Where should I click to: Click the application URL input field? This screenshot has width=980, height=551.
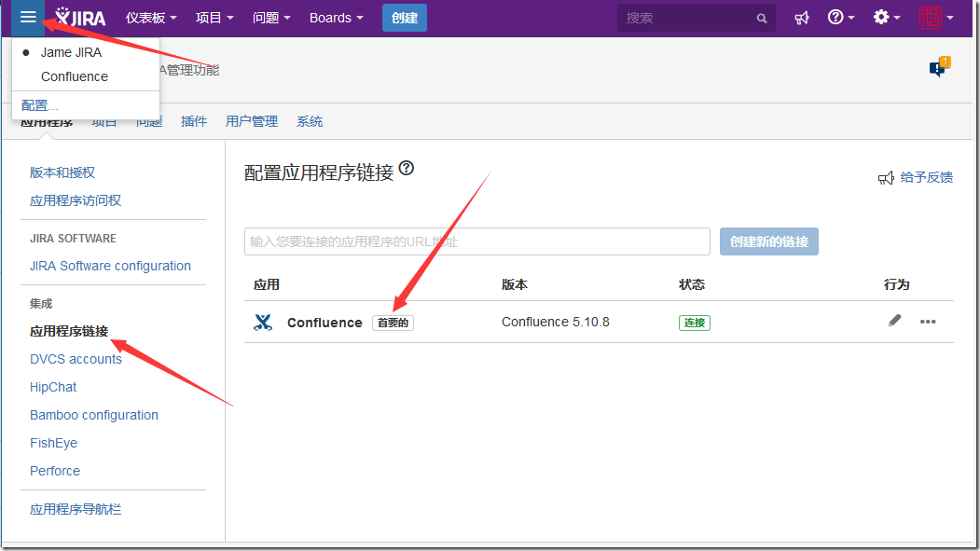(x=476, y=241)
